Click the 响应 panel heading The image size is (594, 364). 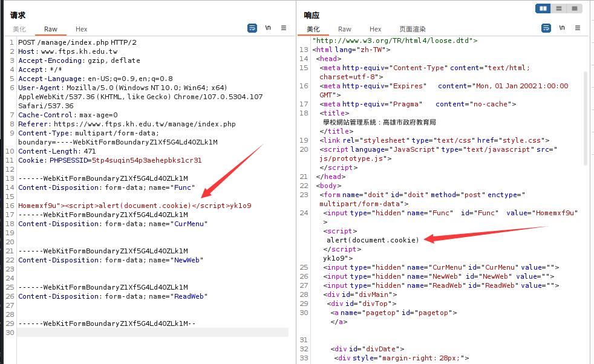[312, 15]
